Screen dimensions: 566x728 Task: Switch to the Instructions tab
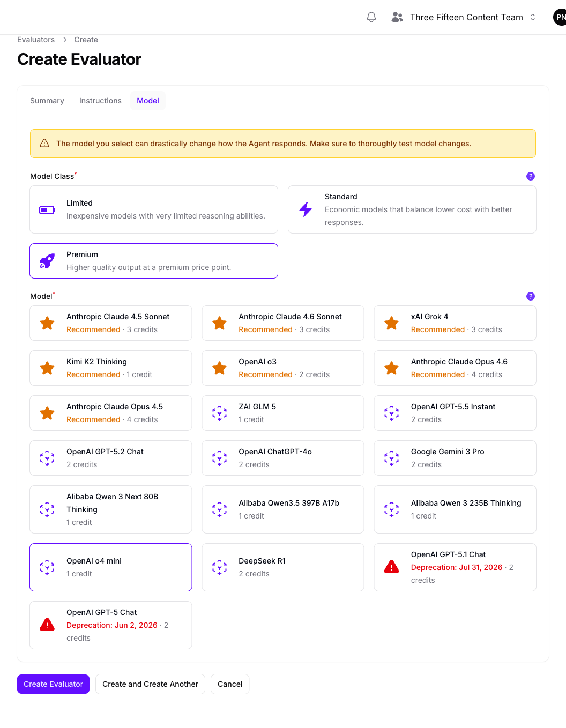click(x=100, y=101)
